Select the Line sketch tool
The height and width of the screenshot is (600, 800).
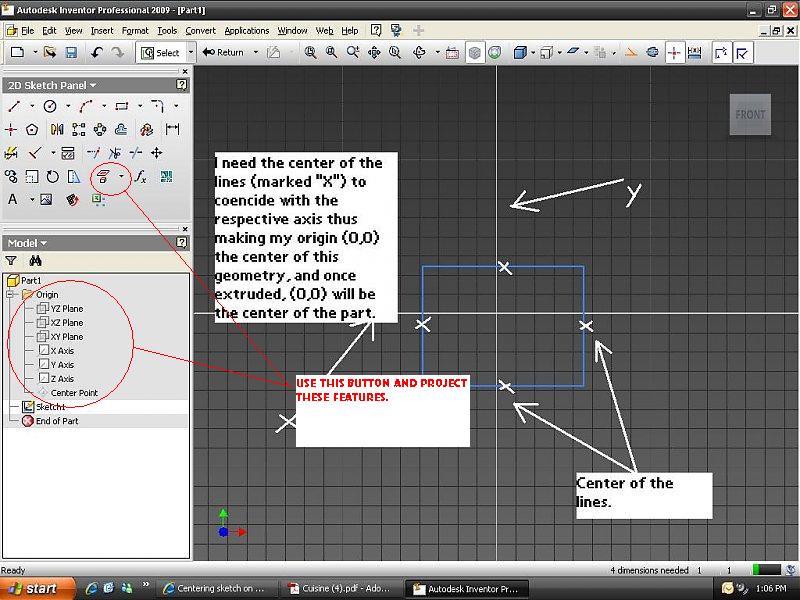(x=14, y=106)
